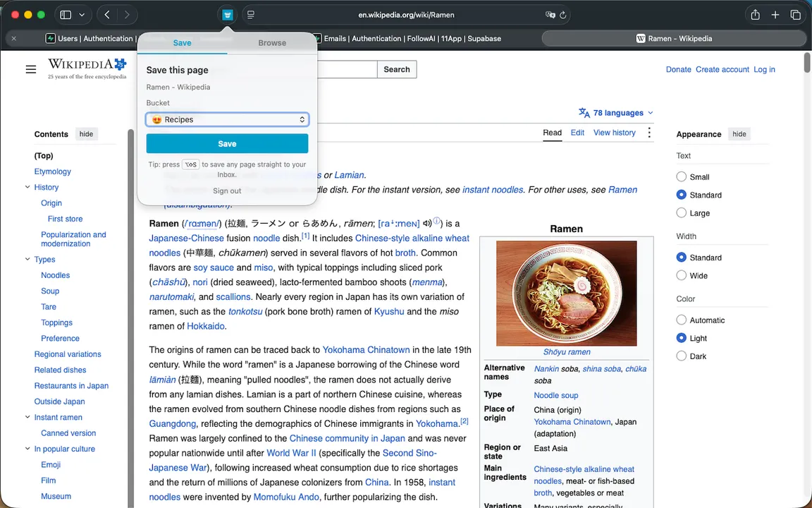The height and width of the screenshot is (508, 812).
Task: Hide the Appearance panel
Action: pyautogui.click(x=739, y=134)
